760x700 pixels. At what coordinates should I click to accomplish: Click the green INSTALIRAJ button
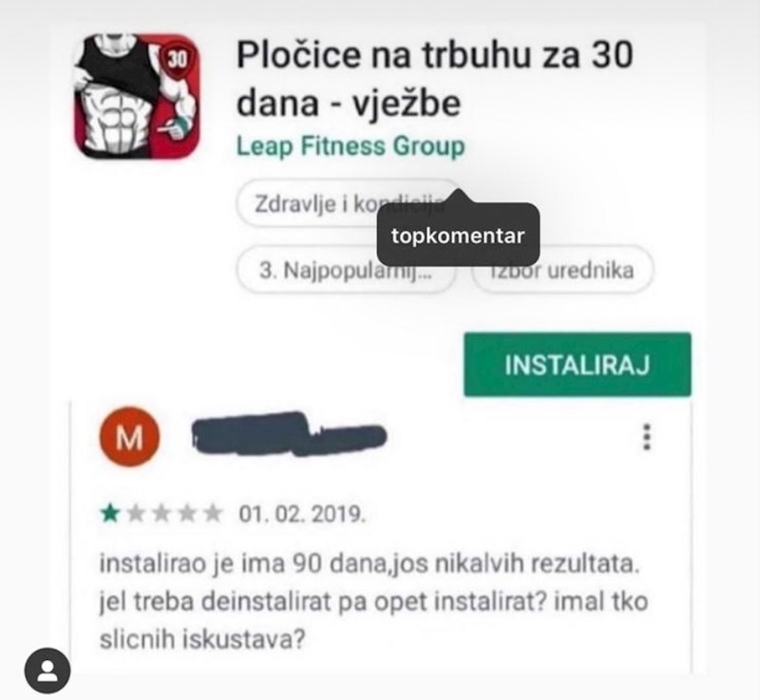click(578, 365)
